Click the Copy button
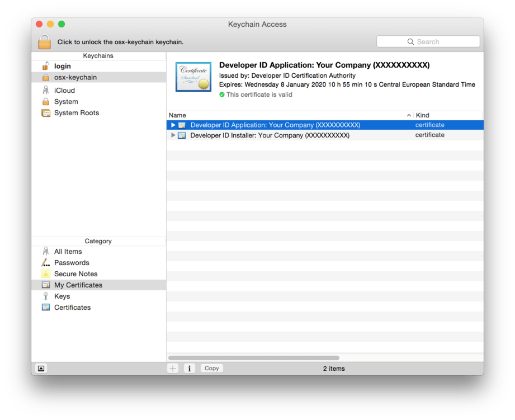 (x=211, y=368)
